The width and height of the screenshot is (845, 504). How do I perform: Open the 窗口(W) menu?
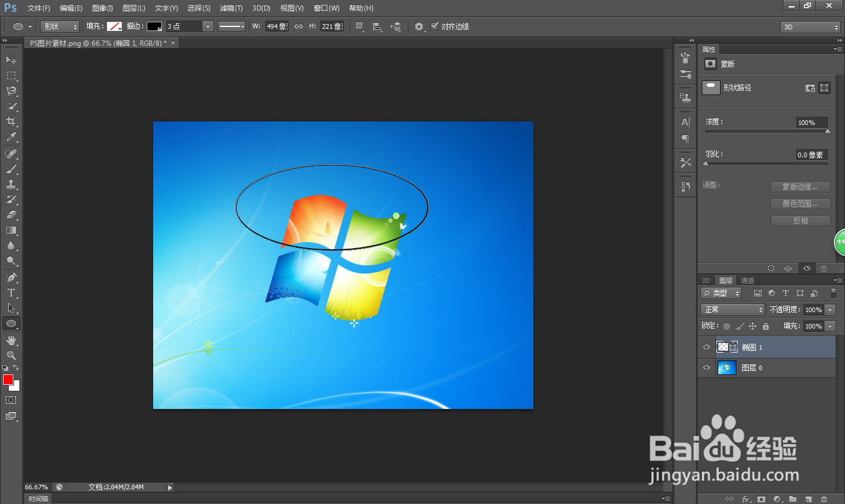tap(326, 8)
